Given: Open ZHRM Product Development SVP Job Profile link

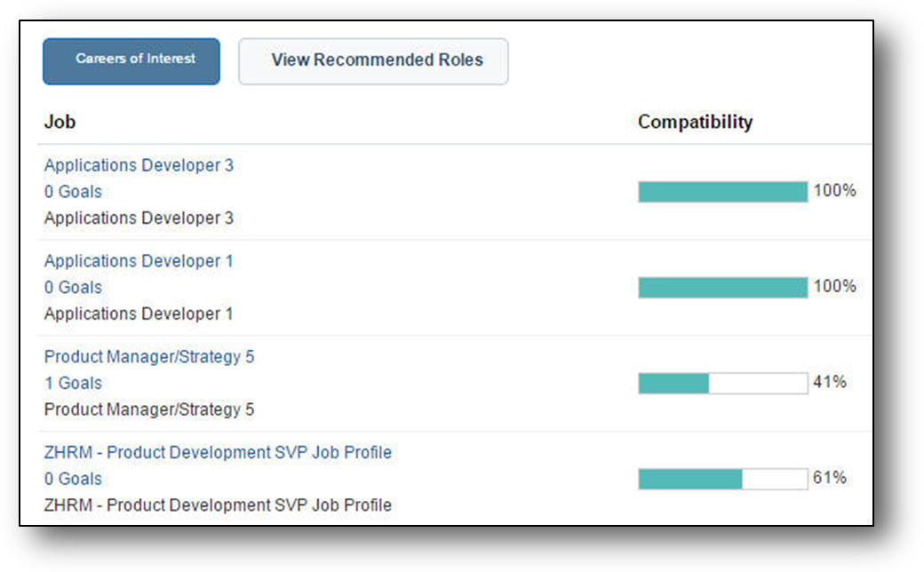Looking at the screenshot, I should 218,453.
